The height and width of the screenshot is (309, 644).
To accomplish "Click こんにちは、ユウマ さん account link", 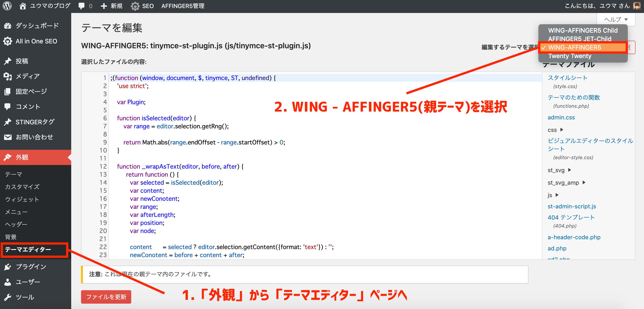I will [x=597, y=6].
